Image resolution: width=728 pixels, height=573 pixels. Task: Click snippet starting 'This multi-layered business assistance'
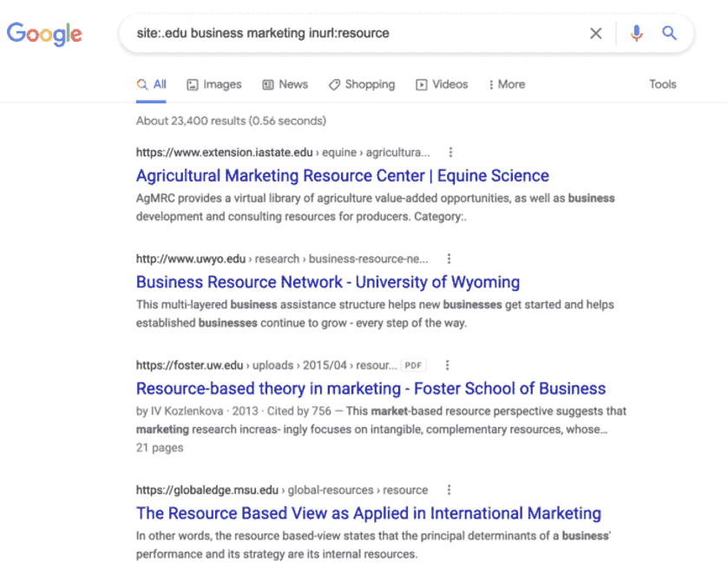tap(375, 313)
